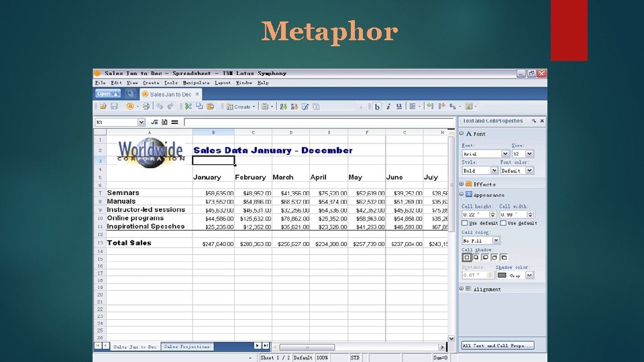Open the Layout menu
The width and height of the screenshot is (644, 362).
point(223,83)
